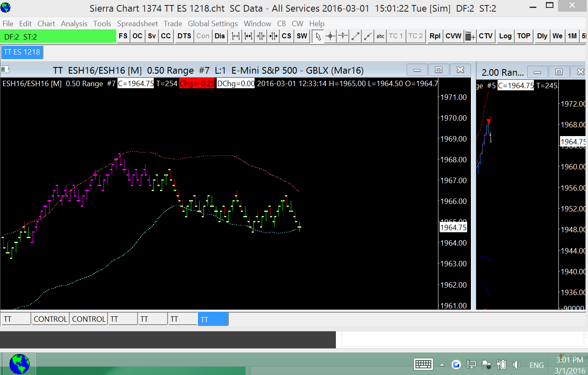Click the 1968.00 label on ESH16 price scale
This screenshot has height=375, width=588.
(x=453, y=160)
